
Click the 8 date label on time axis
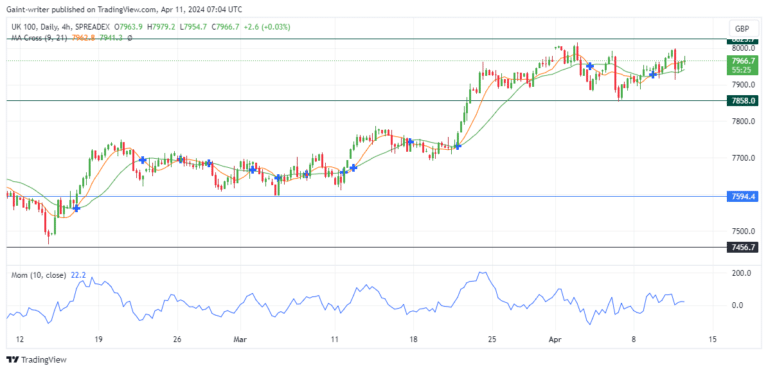tap(633, 339)
